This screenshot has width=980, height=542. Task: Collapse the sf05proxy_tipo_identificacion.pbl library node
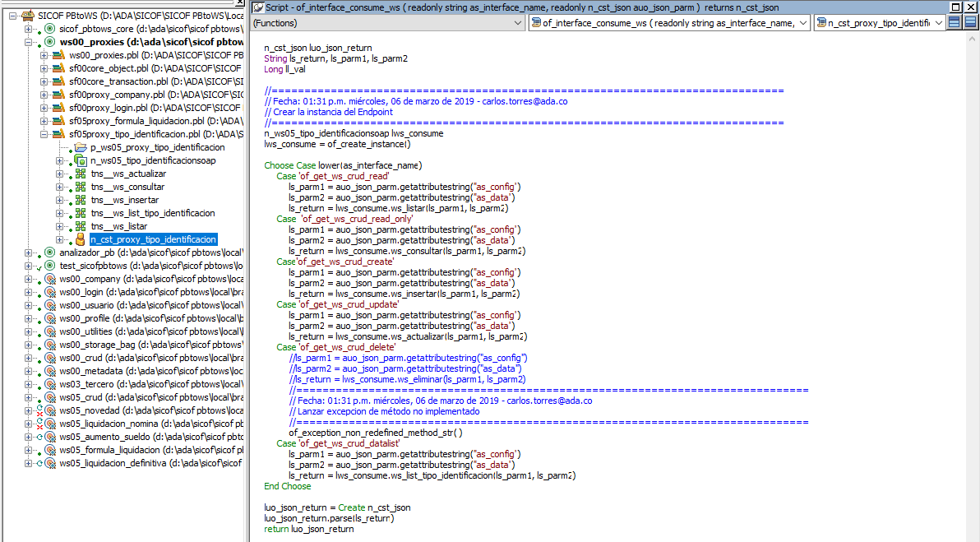tap(44, 134)
